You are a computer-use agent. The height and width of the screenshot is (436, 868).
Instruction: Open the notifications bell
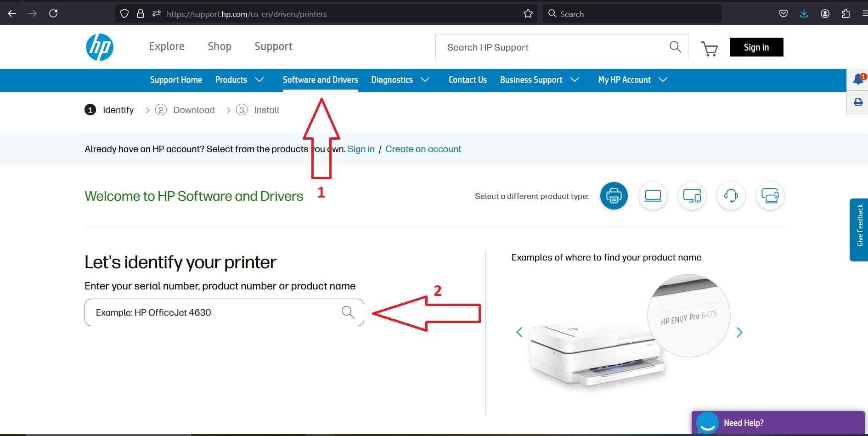(858, 79)
